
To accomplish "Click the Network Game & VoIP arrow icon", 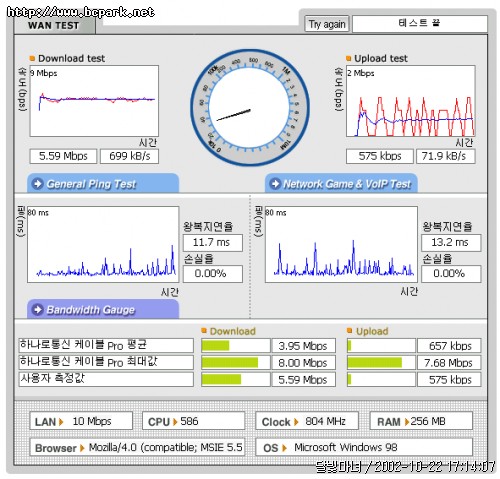I will tap(275, 183).
